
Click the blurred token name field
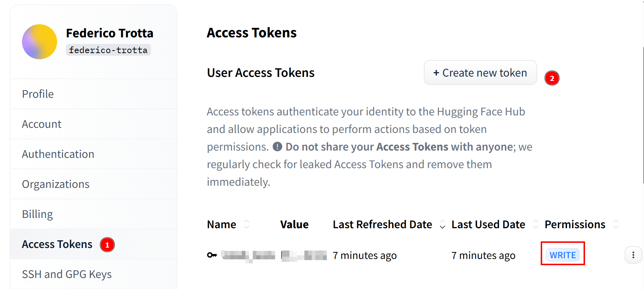click(x=248, y=255)
